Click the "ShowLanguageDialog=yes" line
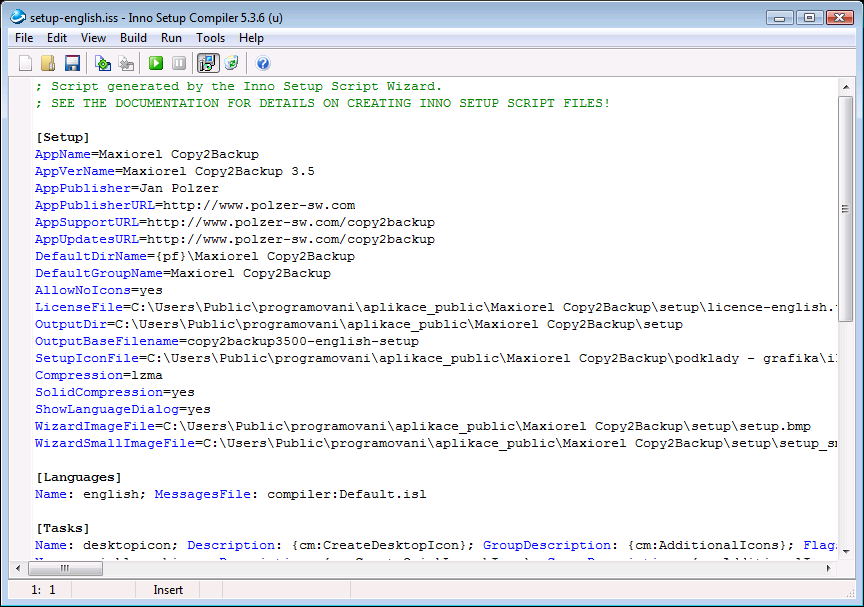This screenshot has height=607, width=864. pos(123,409)
